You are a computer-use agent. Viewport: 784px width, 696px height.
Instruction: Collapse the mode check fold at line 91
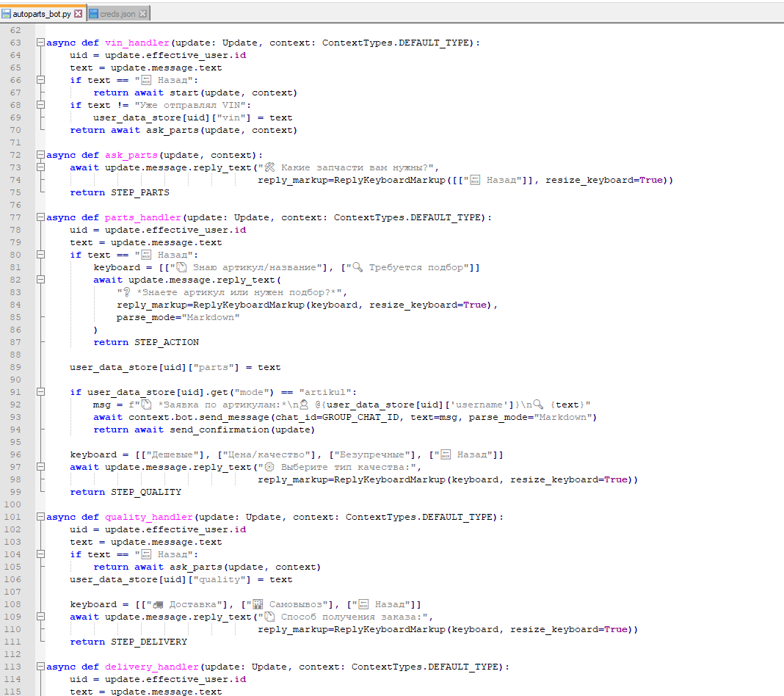point(40,392)
